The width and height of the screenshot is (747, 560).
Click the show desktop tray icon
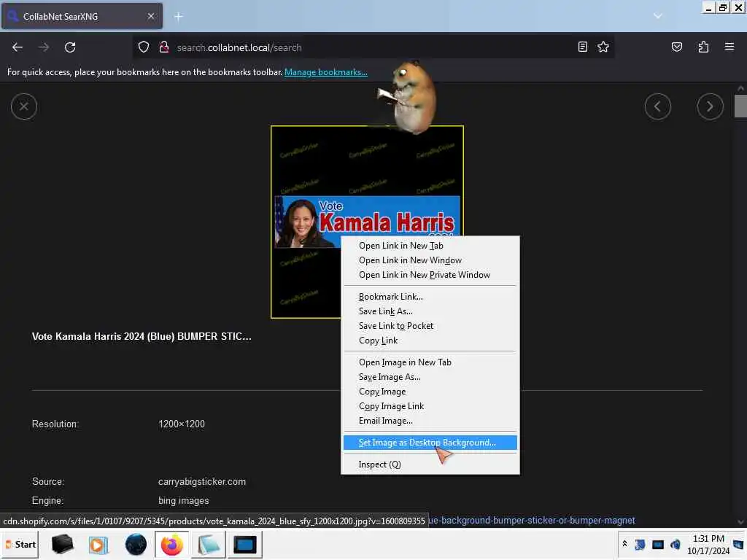(738, 544)
